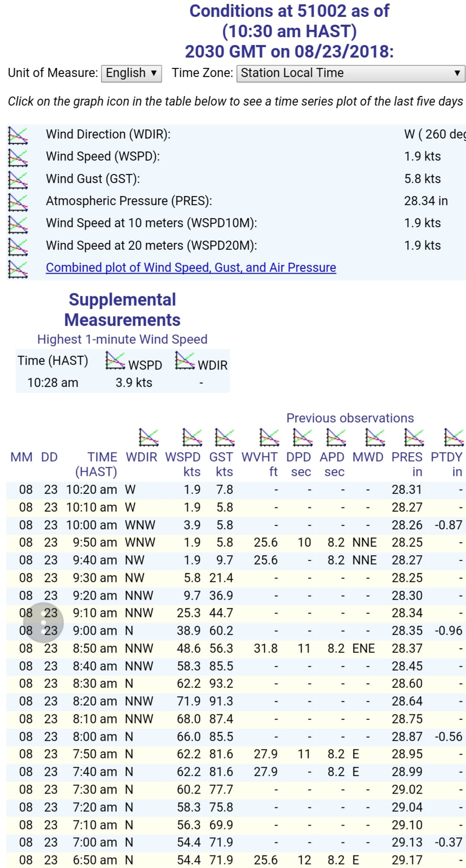466x868 pixels.
Task: Open the Wind Gust (GST) row graph icon
Action: (x=18, y=180)
